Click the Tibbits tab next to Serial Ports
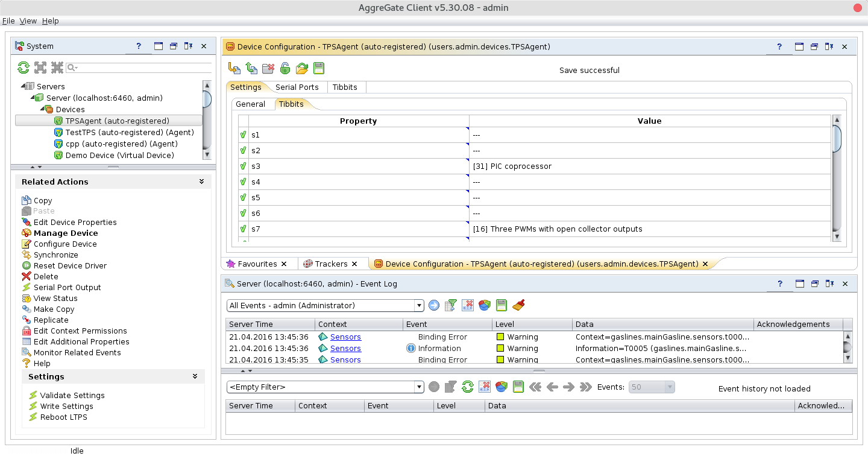 (x=345, y=87)
